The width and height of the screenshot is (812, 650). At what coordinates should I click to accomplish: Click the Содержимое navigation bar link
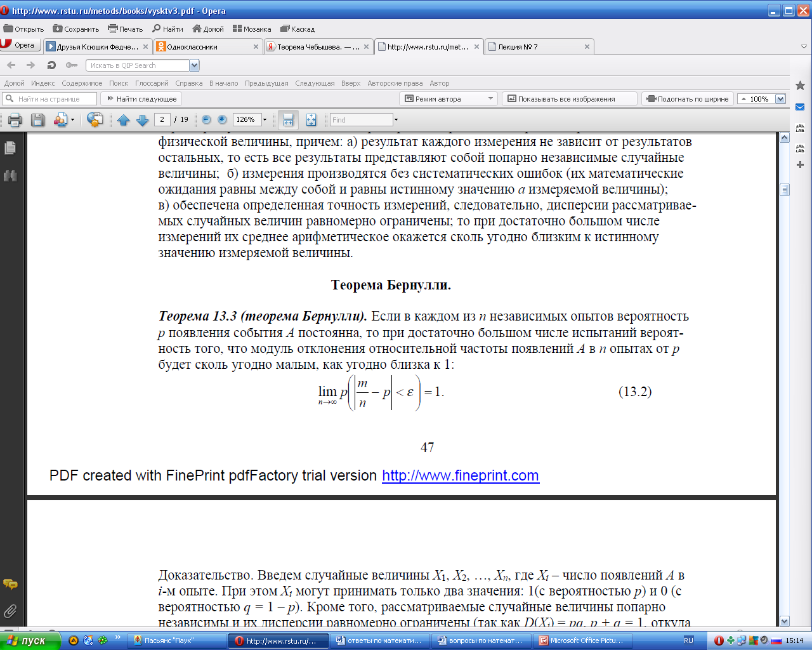(82, 83)
